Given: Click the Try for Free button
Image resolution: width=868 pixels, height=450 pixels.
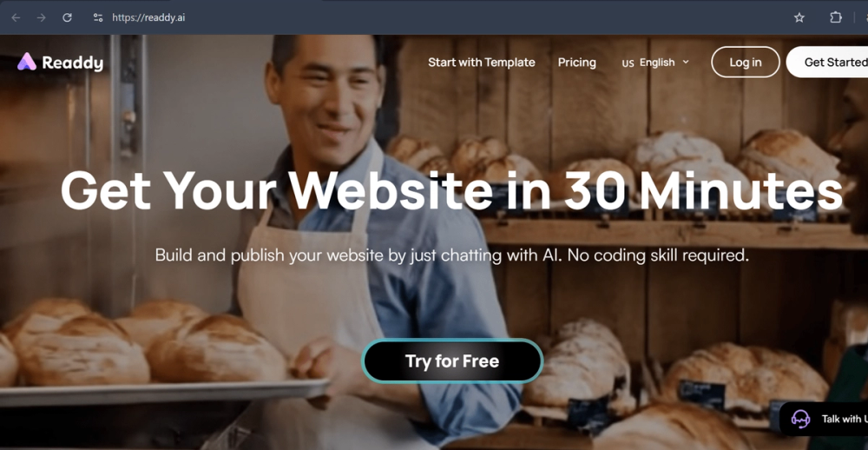Looking at the screenshot, I should click(x=452, y=361).
